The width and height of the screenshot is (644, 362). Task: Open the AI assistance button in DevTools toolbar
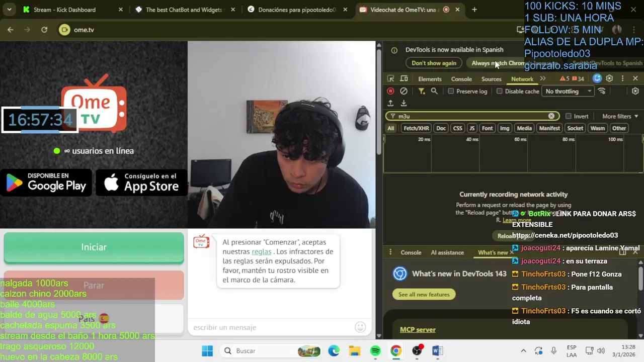(597, 78)
